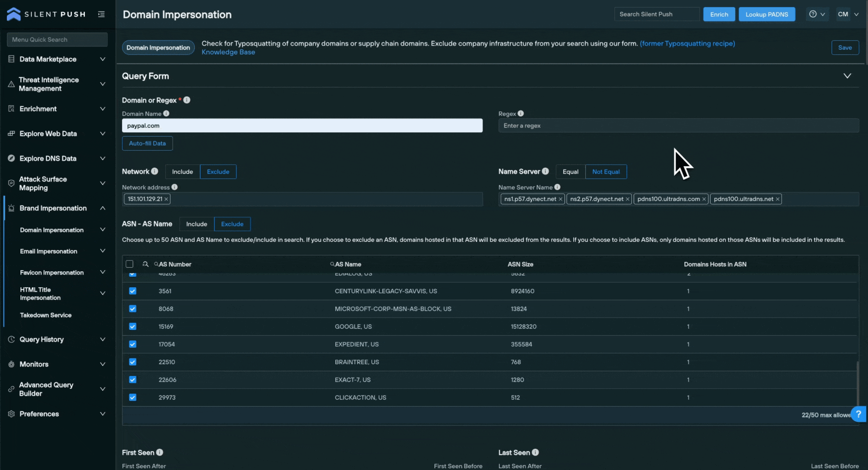Open the CM user account dropdown
The image size is (868, 470).
point(848,14)
